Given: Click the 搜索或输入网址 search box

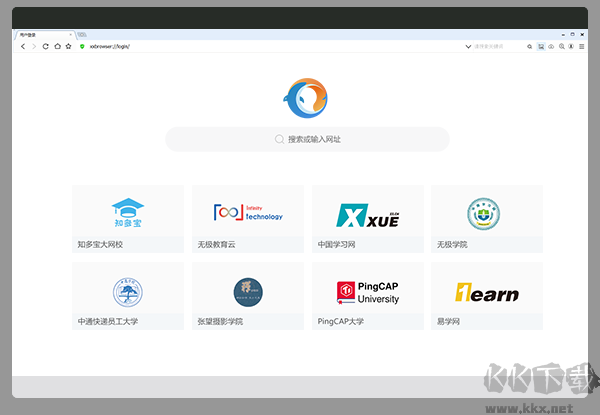Looking at the screenshot, I should tap(307, 139).
